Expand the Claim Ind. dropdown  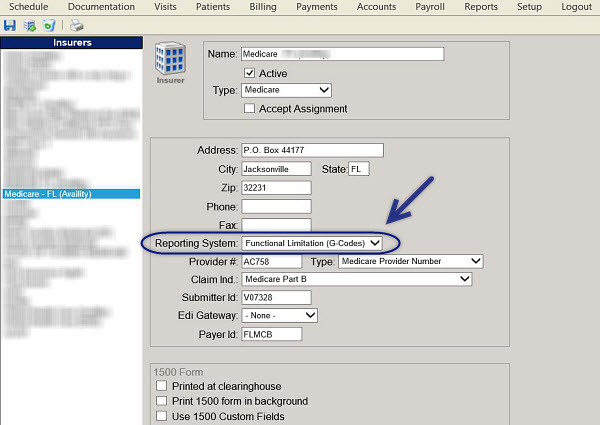[x=357, y=279]
